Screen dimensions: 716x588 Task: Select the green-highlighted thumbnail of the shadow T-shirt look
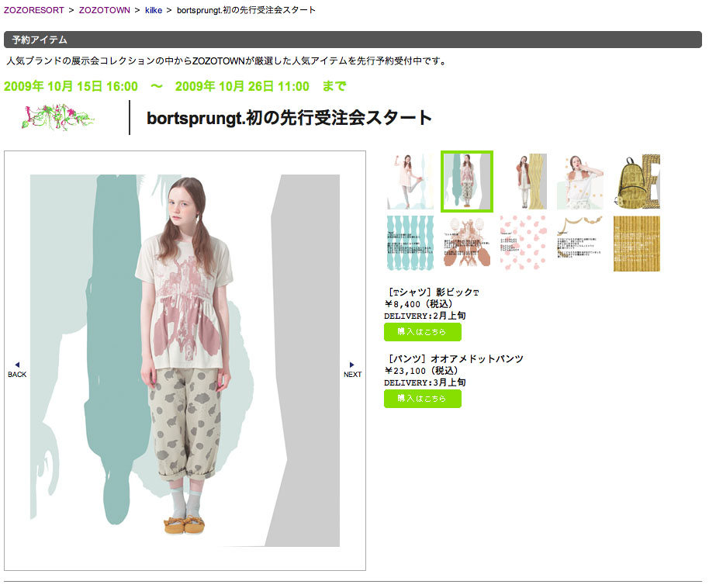(x=467, y=182)
